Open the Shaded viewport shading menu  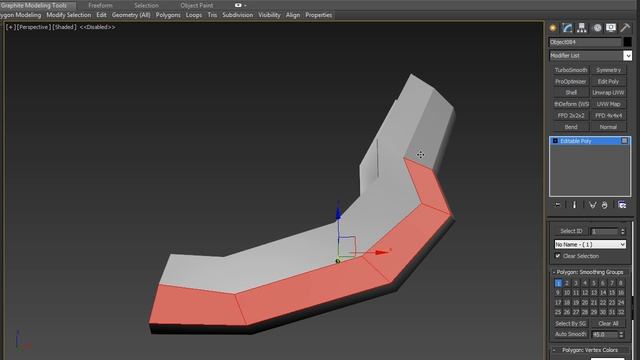coord(64,27)
